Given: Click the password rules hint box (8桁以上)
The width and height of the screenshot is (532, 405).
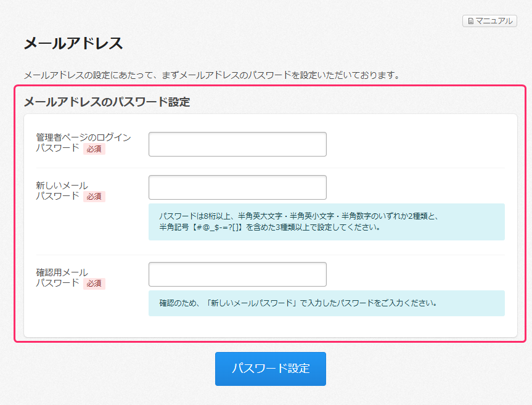Looking at the screenshot, I should [326, 222].
